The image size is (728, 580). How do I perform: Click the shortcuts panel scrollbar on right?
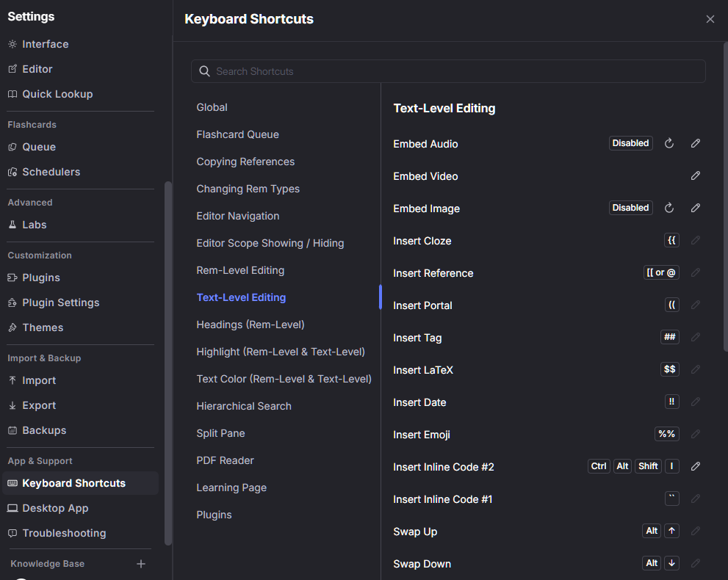(726, 197)
